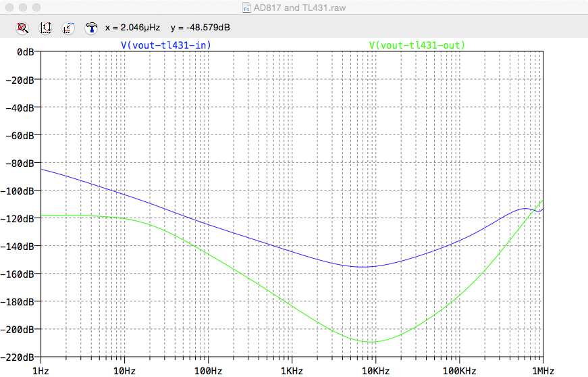Click the -200dB vertical axis label
The width and height of the screenshot is (588, 377).
click(x=18, y=329)
